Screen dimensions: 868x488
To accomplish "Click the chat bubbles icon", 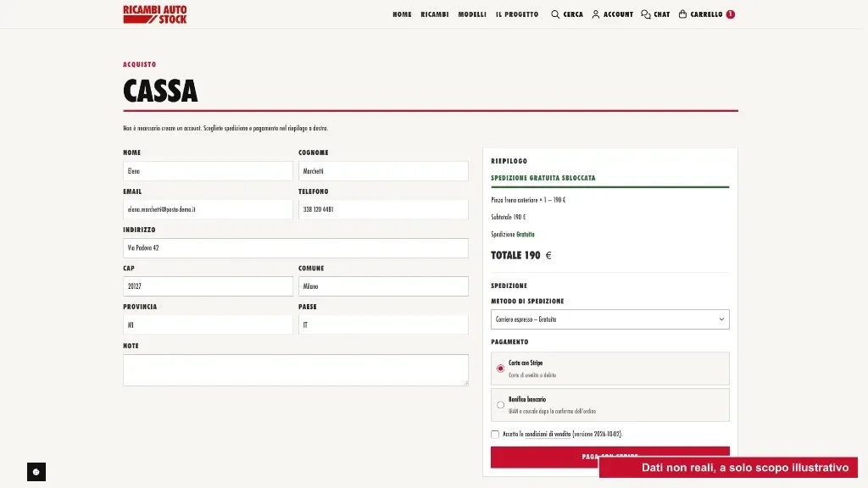I will [645, 14].
